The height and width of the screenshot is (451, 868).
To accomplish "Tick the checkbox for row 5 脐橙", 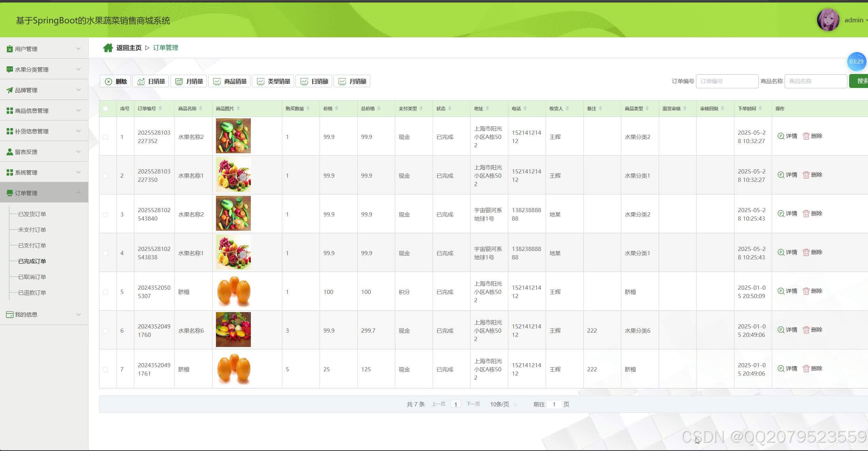I will coord(105,292).
